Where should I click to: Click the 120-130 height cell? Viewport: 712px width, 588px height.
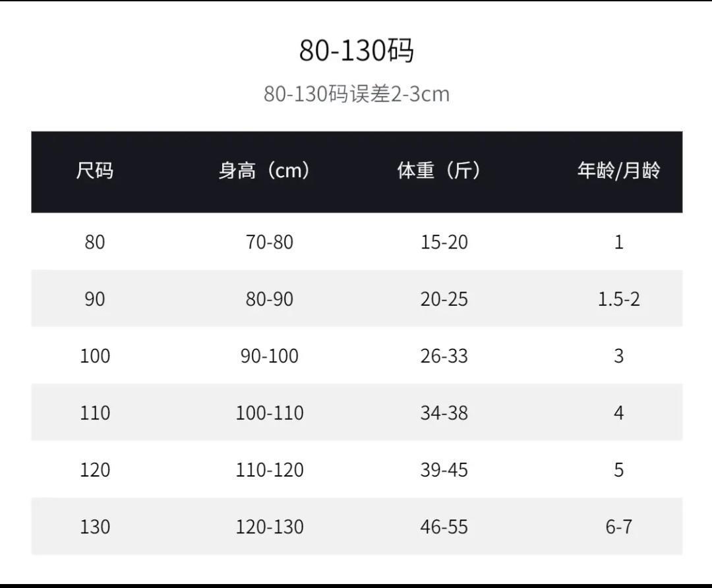coord(269,527)
